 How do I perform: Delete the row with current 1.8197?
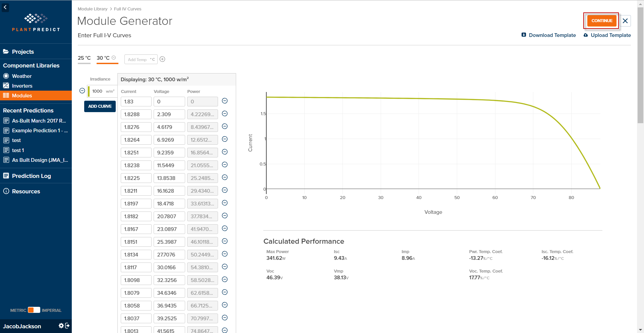click(x=225, y=203)
